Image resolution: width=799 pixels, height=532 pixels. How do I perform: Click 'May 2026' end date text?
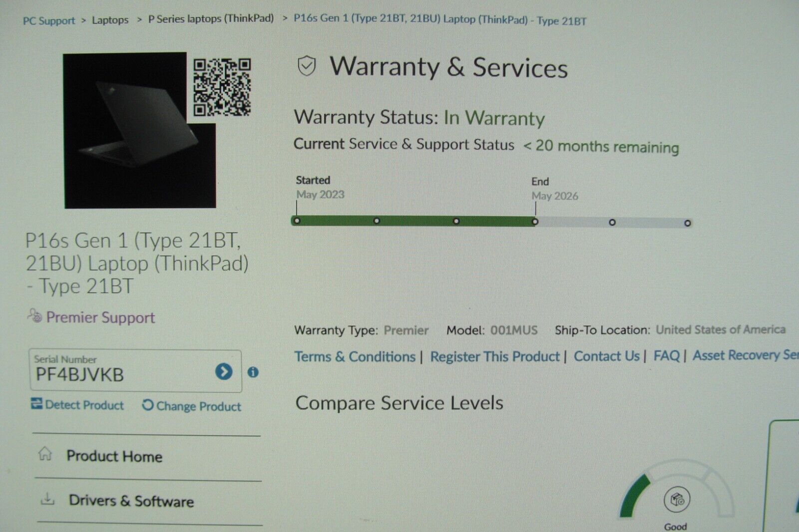(x=555, y=196)
